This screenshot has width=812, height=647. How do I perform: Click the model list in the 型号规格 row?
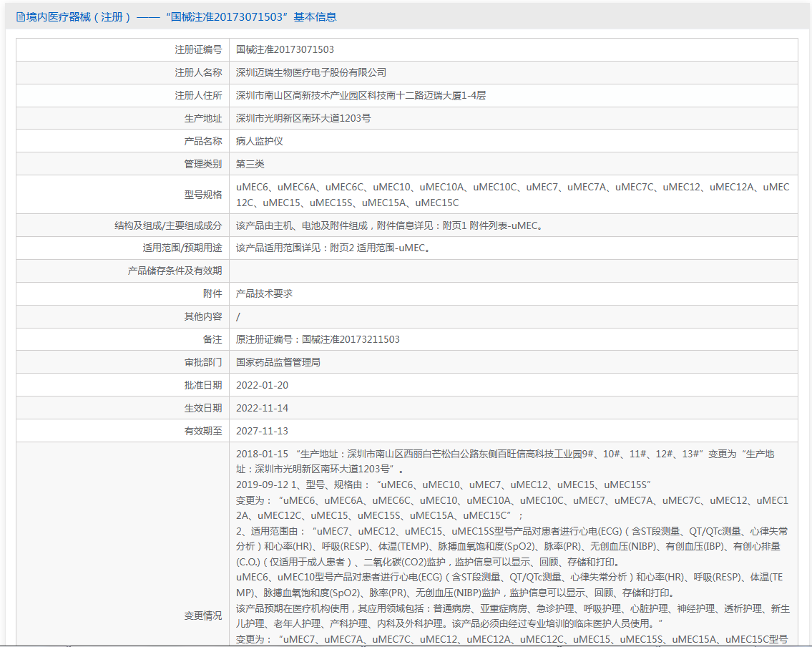(x=513, y=195)
